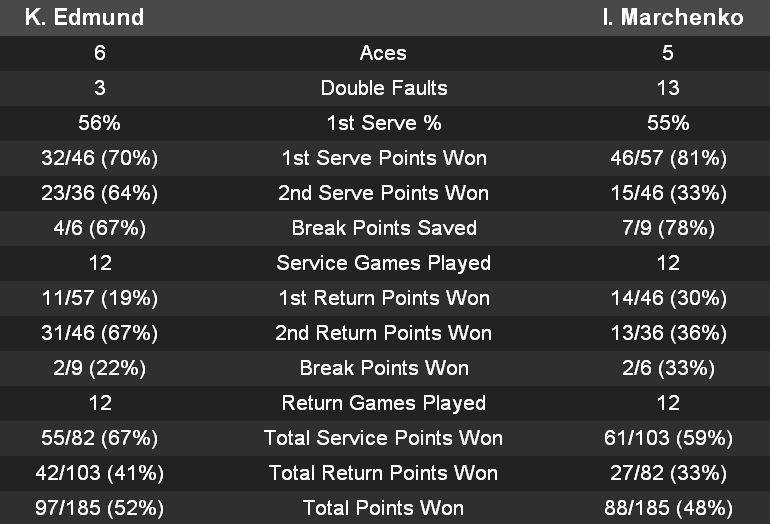Select Edmund's total points 97/185 (52%)

100,508
